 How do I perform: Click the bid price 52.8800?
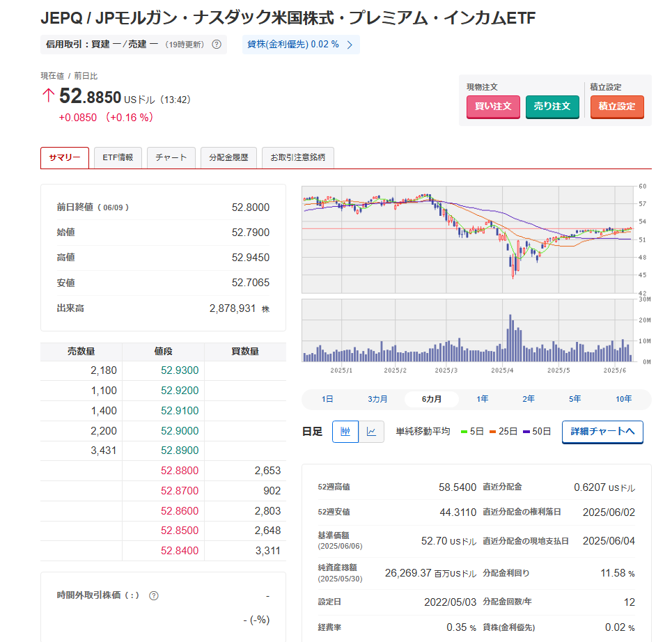pyautogui.click(x=180, y=471)
